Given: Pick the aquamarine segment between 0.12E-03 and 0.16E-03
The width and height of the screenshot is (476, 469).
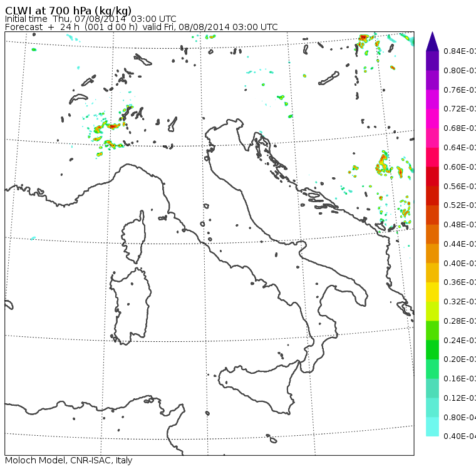Looking at the screenshot, I should tap(432, 389).
